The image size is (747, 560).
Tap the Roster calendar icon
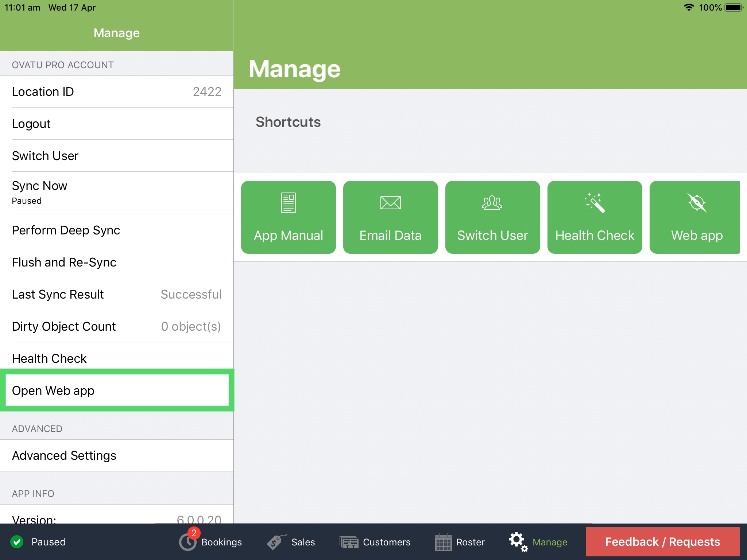(443, 542)
